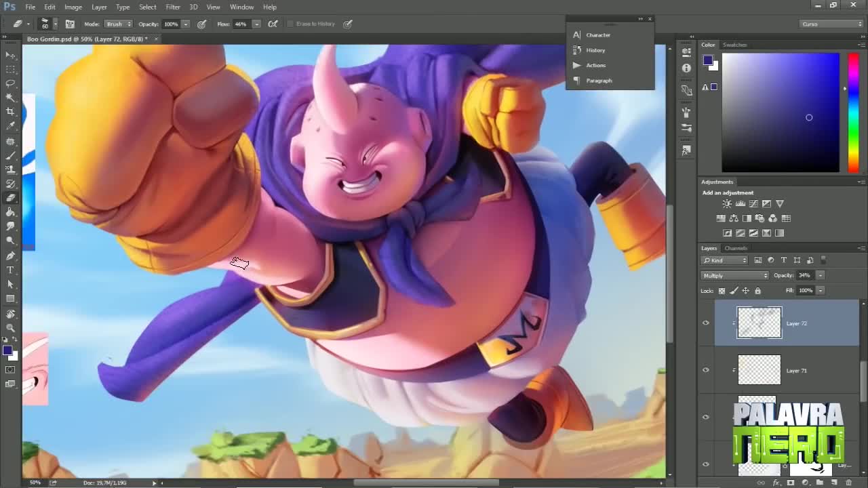
Task: Open layer Opacity 34% slider arrow
Action: [820, 275]
